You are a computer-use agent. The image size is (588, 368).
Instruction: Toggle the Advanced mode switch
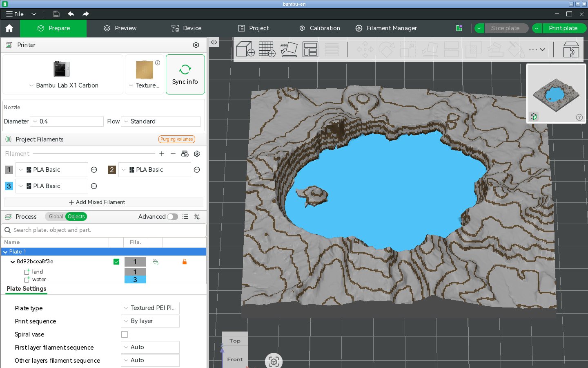click(173, 217)
